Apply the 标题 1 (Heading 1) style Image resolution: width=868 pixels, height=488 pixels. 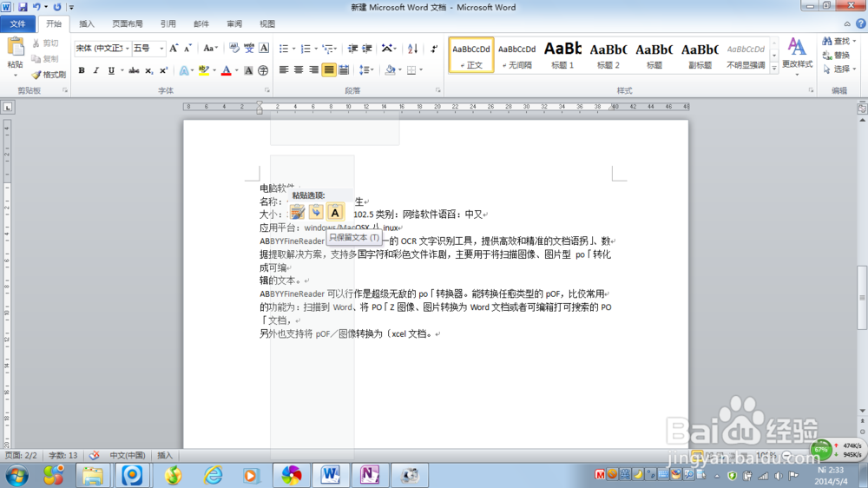coord(562,55)
